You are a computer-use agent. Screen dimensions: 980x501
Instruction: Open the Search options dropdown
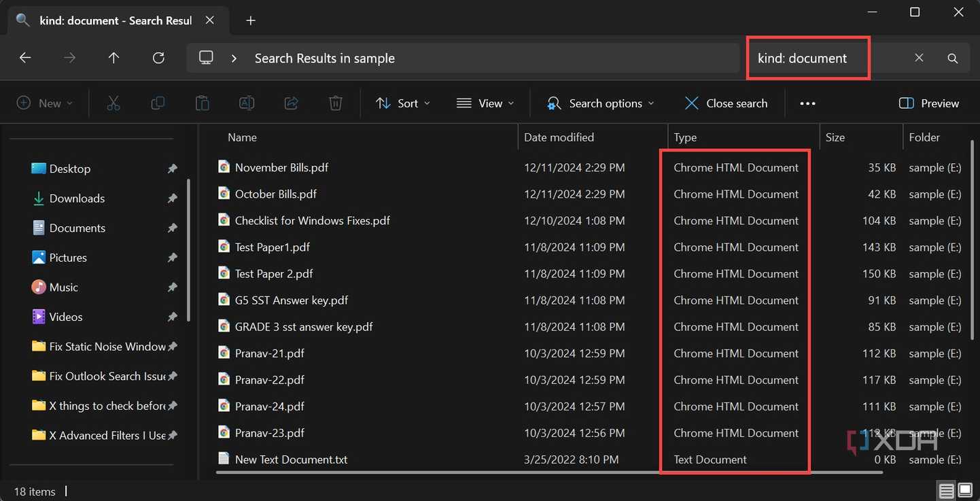click(601, 103)
